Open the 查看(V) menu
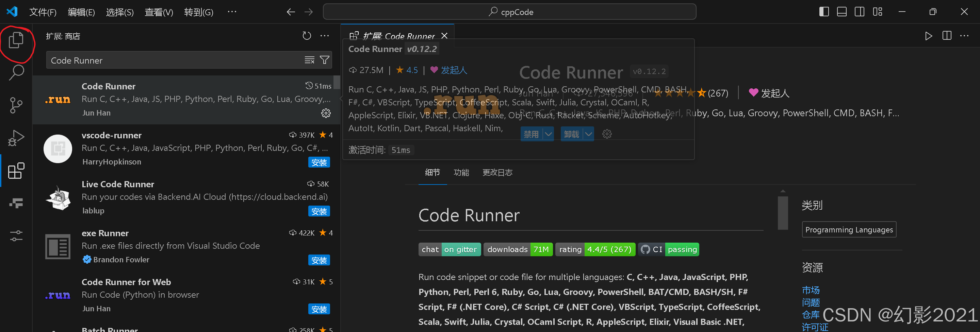The image size is (980, 332). (159, 12)
